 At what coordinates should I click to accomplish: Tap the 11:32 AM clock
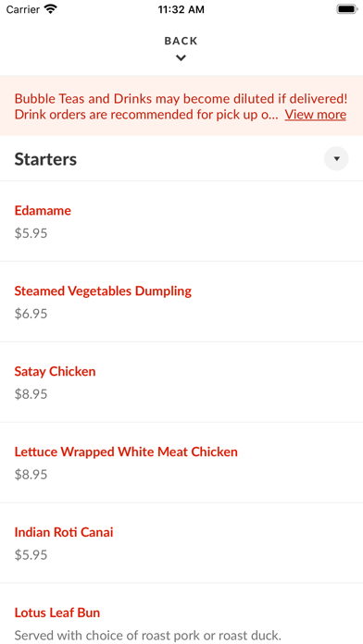[x=181, y=9]
